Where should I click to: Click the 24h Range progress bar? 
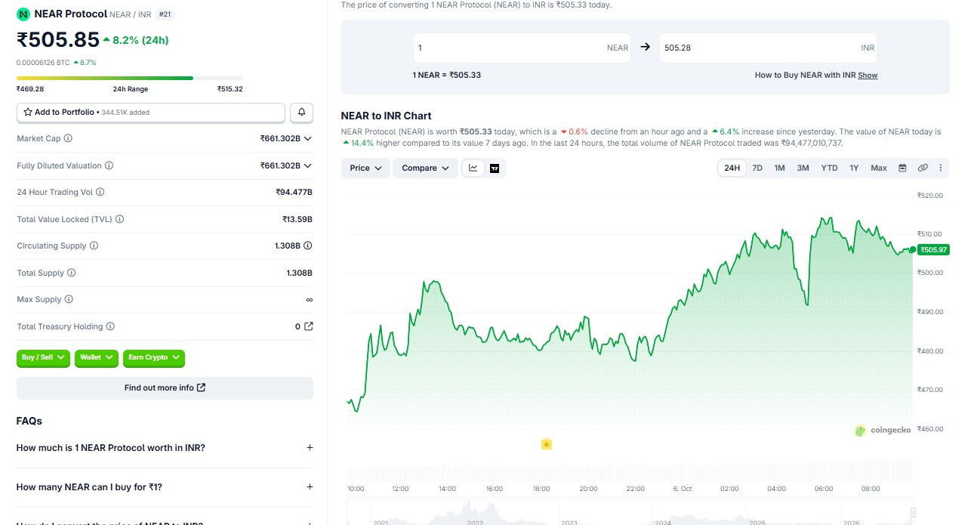point(130,78)
